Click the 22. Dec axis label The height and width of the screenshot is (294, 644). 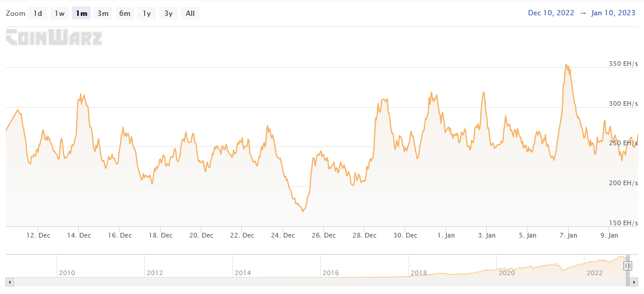243,235
